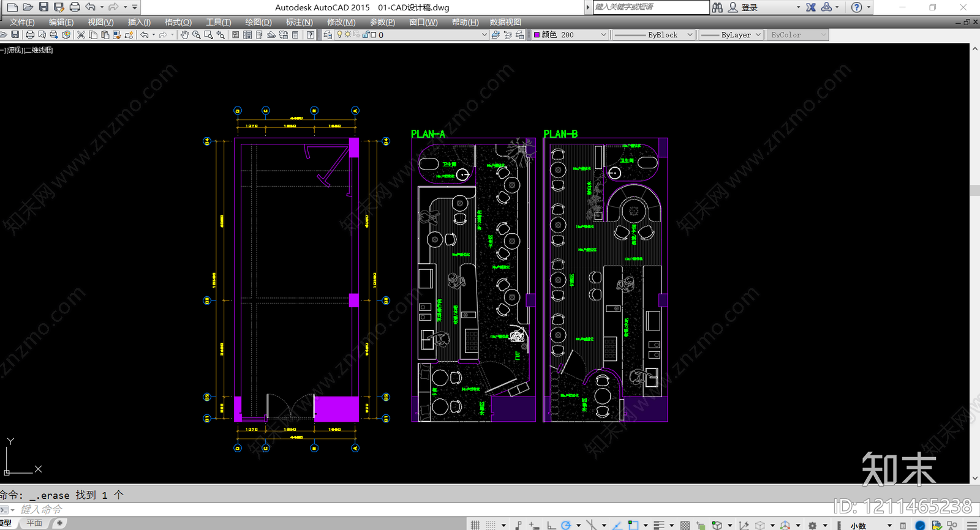Open the color dropdown showing 颜色 200

[x=570, y=35]
